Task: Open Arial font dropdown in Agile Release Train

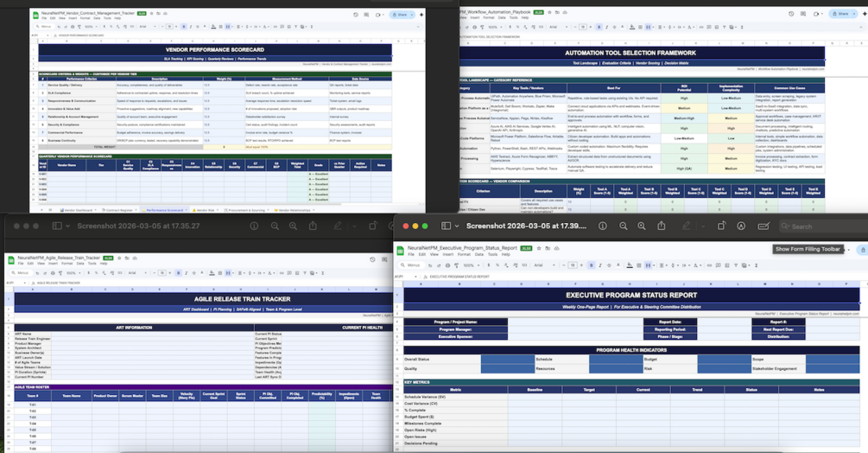Action: click(x=137, y=273)
